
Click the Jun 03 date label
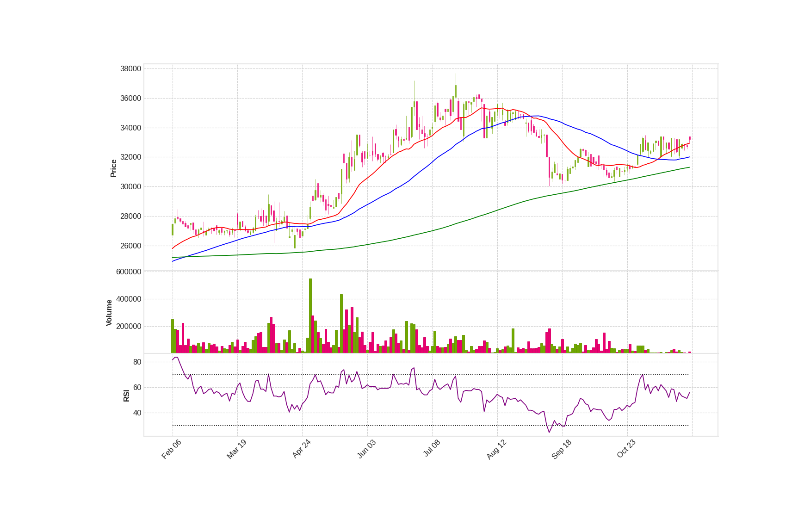click(x=366, y=449)
